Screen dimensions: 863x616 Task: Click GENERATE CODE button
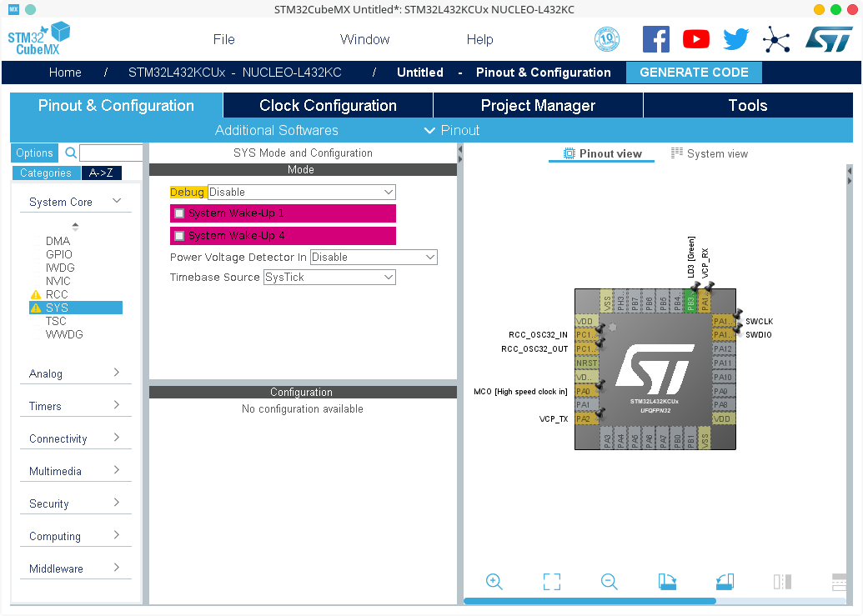pyautogui.click(x=694, y=73)
